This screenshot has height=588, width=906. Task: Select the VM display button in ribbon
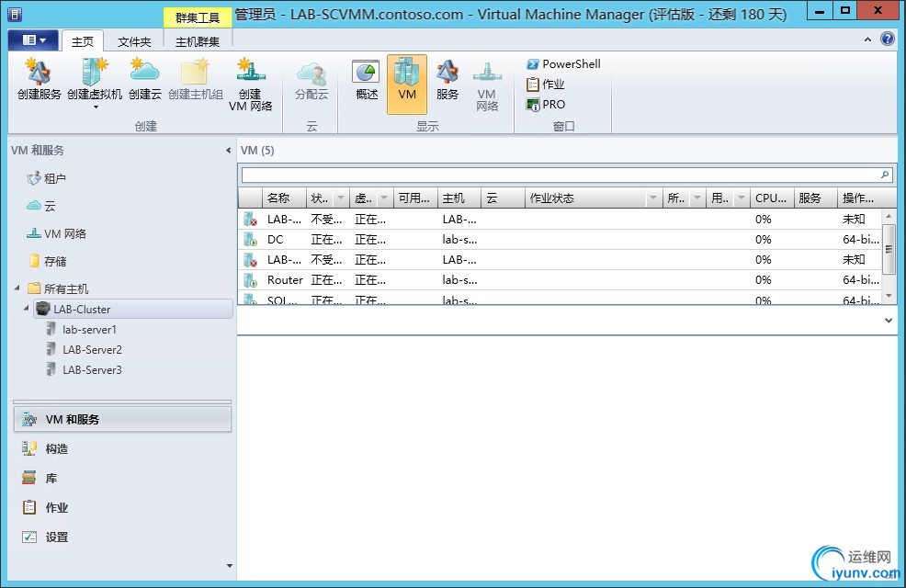(x=407, y=85)
